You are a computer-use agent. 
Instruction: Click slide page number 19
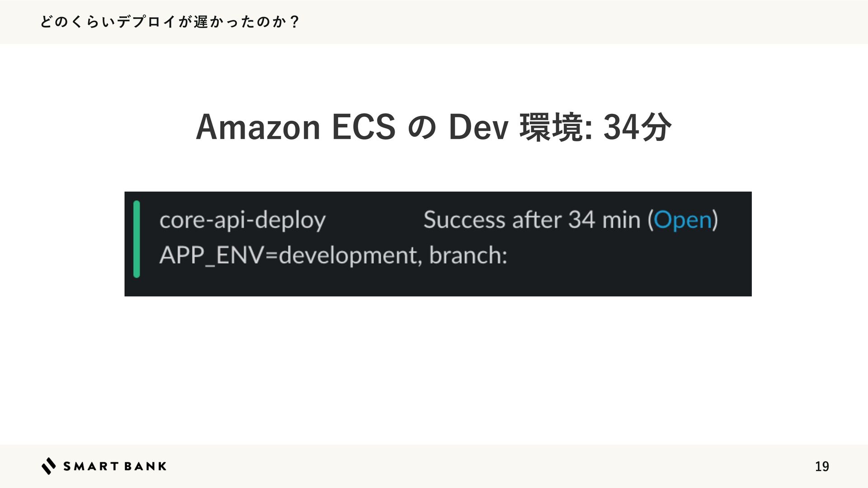pyautogui.click(x=821, y=466)
